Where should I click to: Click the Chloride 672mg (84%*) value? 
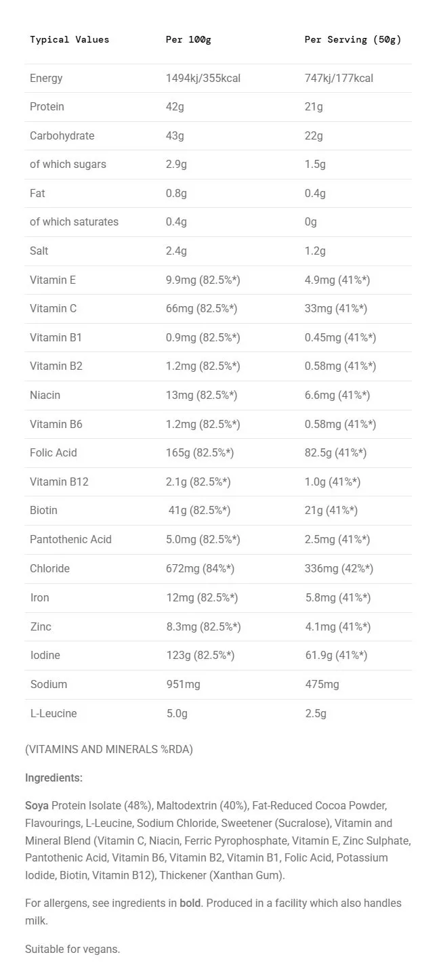200,569
